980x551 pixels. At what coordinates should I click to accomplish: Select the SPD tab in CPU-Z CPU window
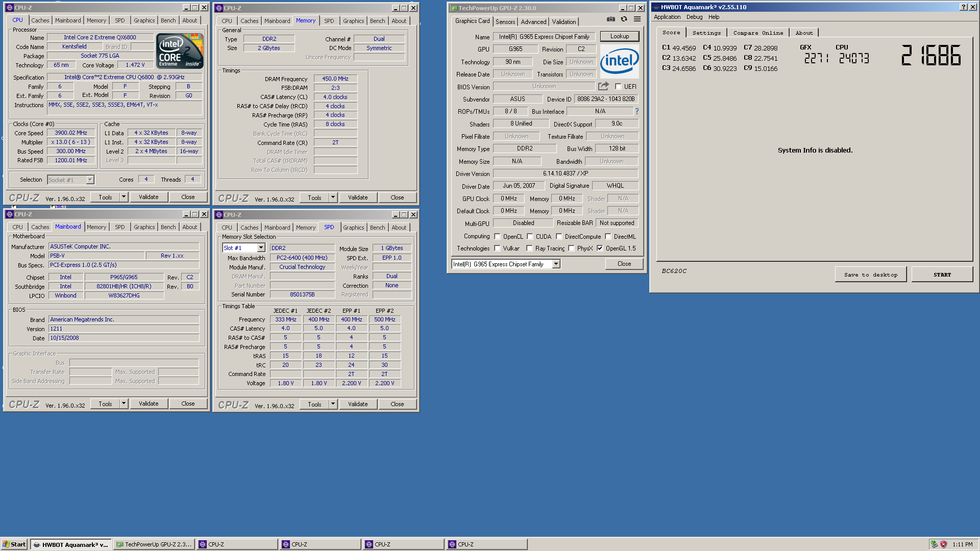click(x=119, y=20)
